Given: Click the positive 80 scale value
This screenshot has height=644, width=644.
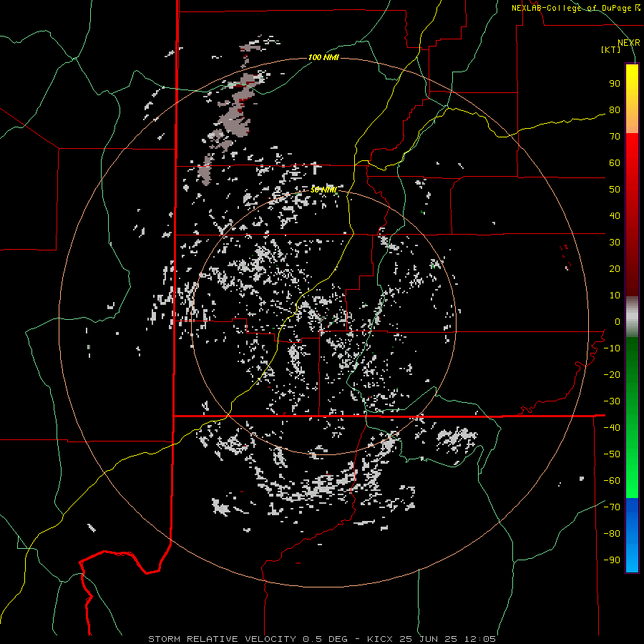Looking at the screenshot, I should pyautogui.click(x=615, y=110).
